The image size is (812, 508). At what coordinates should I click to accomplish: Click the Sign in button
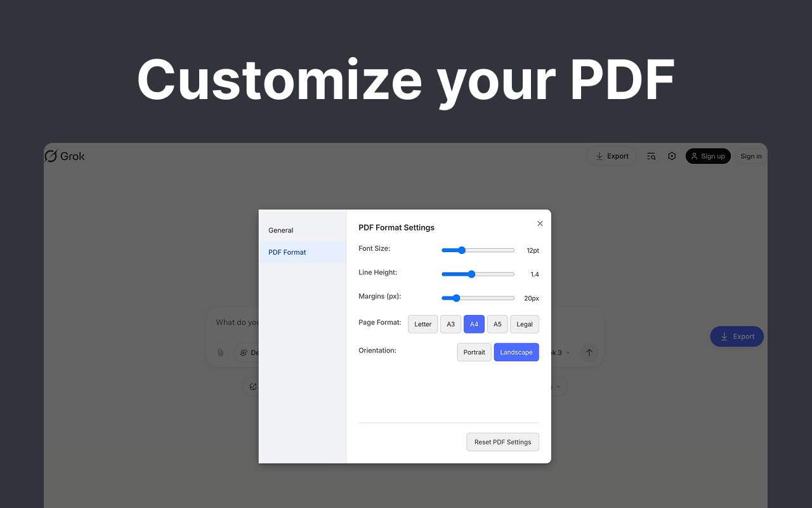click(751, 156)
